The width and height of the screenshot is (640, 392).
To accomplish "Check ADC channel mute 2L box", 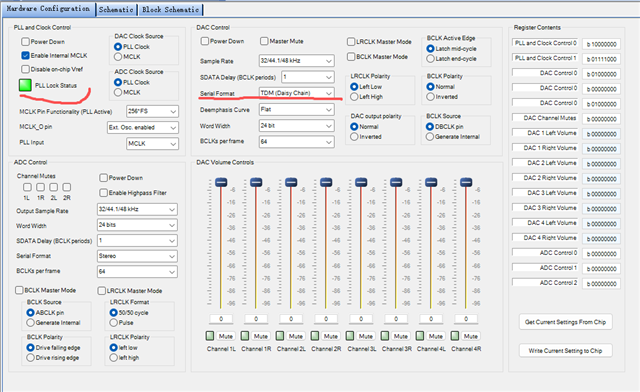I will click(x=53, y=187).
